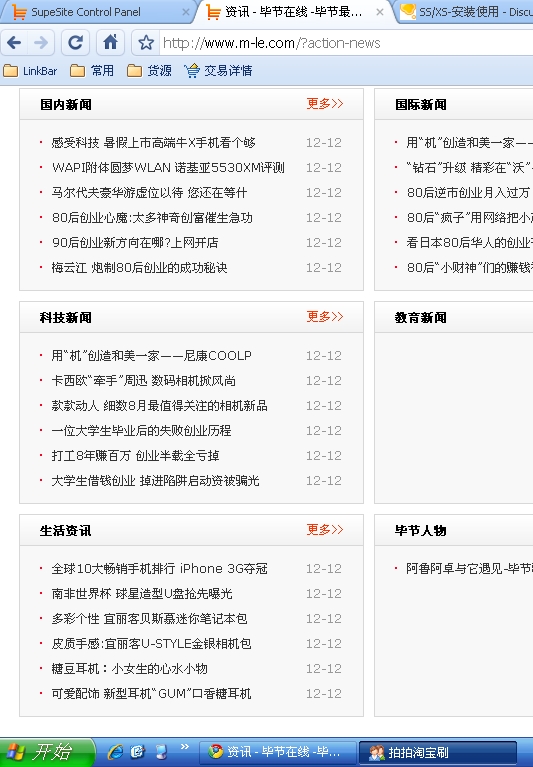Click the browser back arrow button
533x767 pixels.
pyautogui.click(x=14, y=43)
